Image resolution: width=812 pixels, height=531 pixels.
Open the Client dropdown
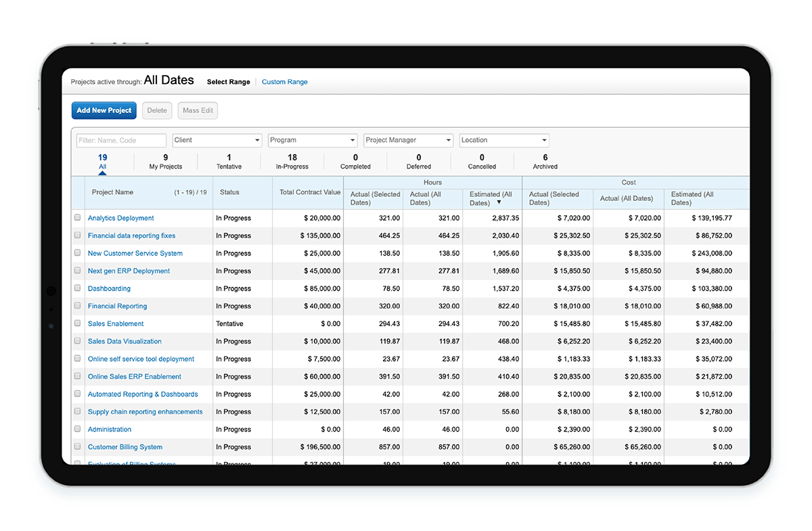(217, 140)
